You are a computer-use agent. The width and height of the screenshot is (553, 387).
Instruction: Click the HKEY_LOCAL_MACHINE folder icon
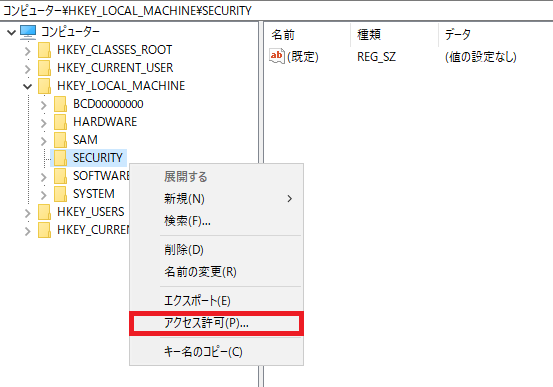(x=45, y=86)
